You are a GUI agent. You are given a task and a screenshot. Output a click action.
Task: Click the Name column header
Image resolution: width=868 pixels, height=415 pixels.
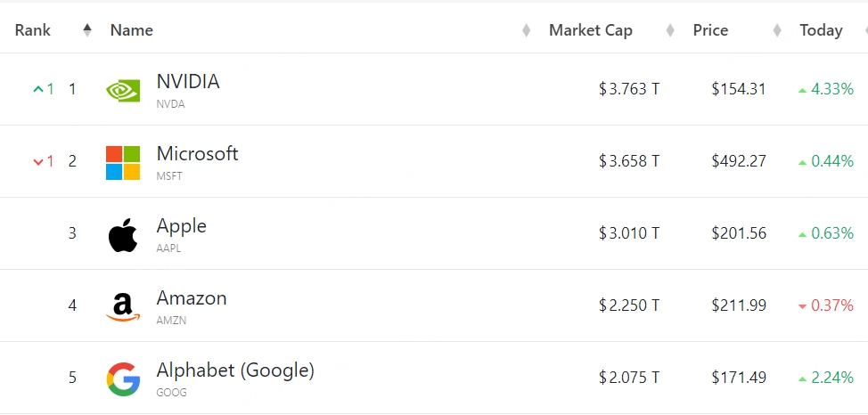click(132, 30)
